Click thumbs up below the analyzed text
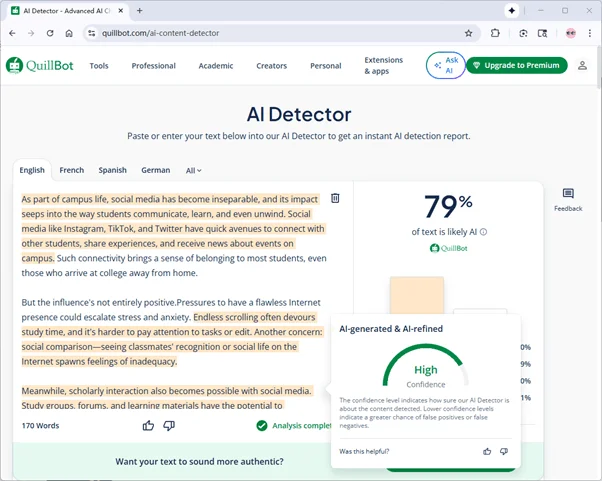The image size is (602, 481). point(149,425)
